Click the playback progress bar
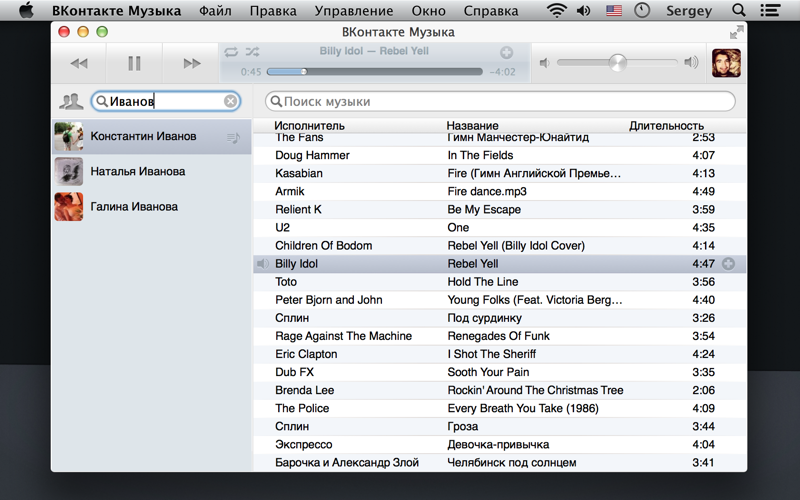 point(374,72)
